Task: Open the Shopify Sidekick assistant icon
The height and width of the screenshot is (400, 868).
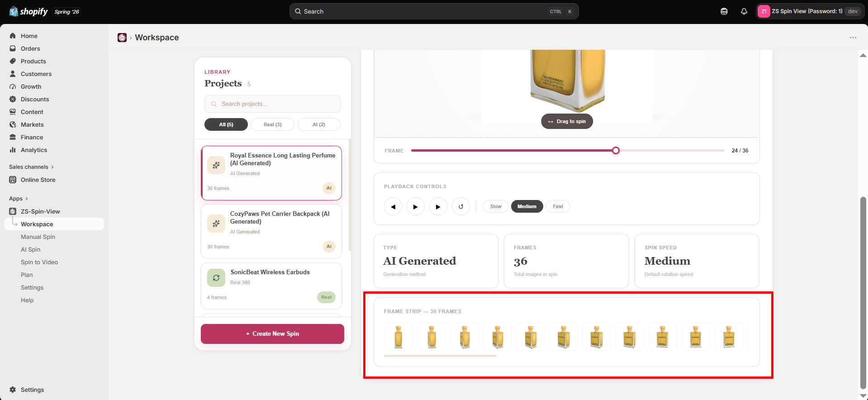Action: click(724, 11)
